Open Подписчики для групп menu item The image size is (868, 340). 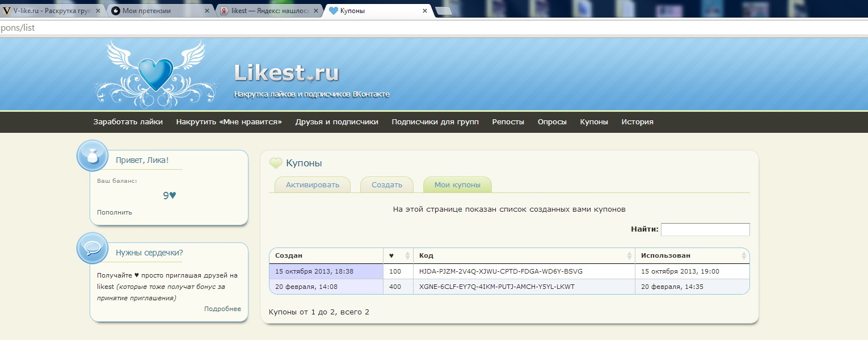coord(435,121)
